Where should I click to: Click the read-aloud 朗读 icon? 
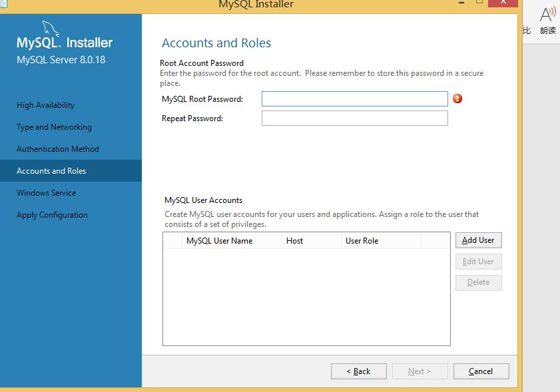point(547,21)
